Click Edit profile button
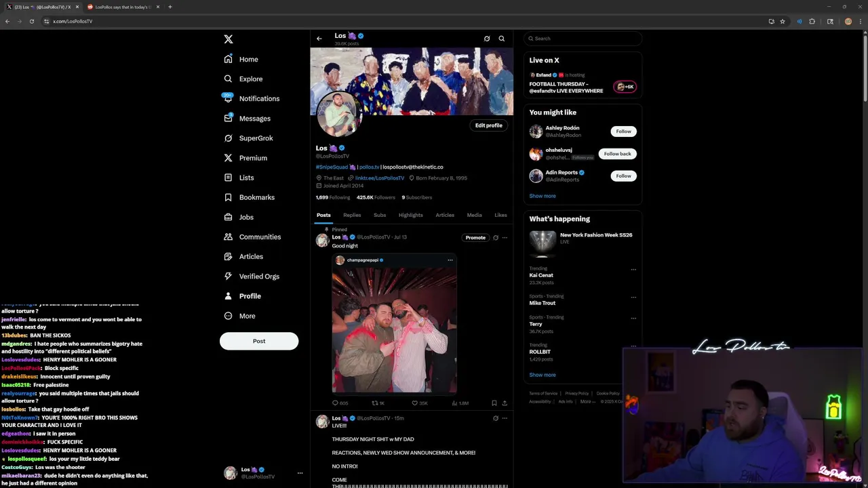This screenshot has width=868, height=488. 488,125
